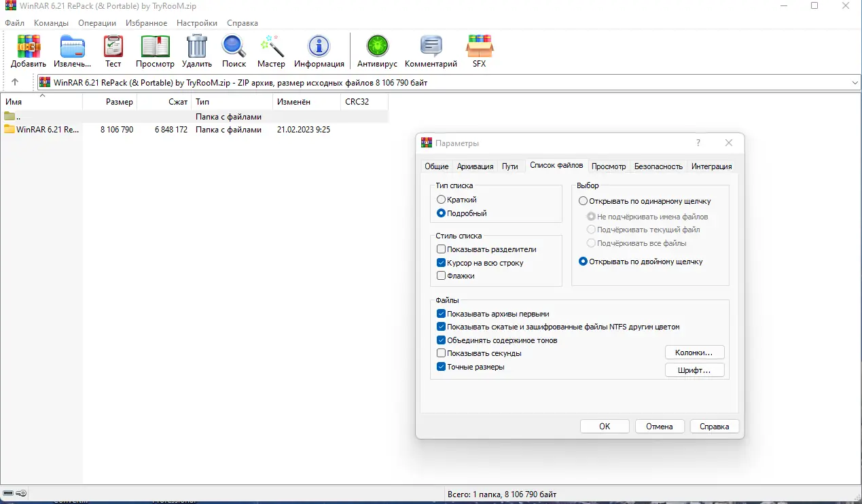862x504 pixels.
Task: Sort by the Изменён column header
Action: point(306,101)
